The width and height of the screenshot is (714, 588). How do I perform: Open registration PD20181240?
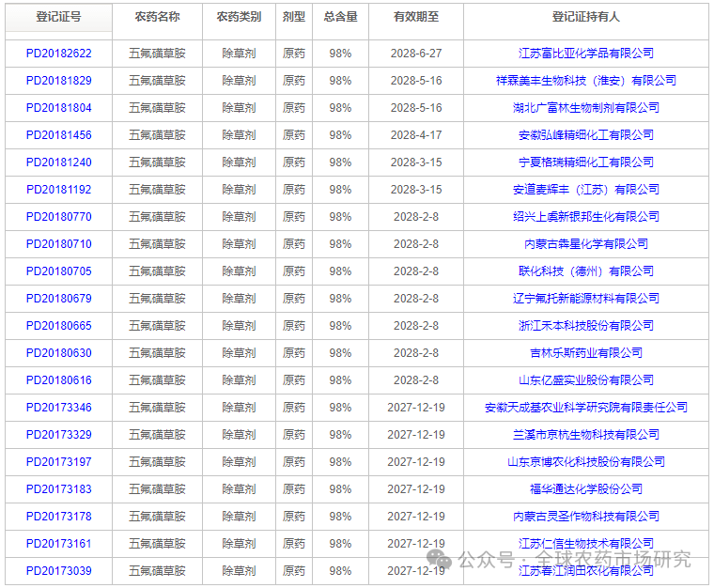click(x=59, y=162)
